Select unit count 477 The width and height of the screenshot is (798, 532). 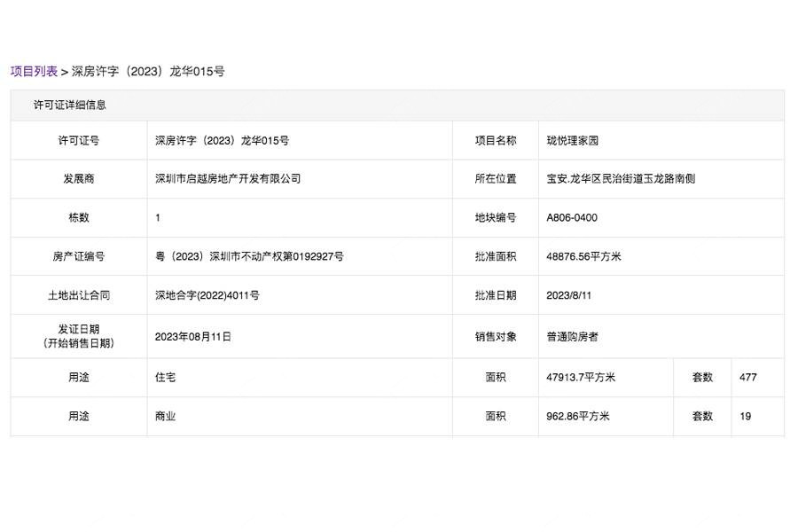748,377
